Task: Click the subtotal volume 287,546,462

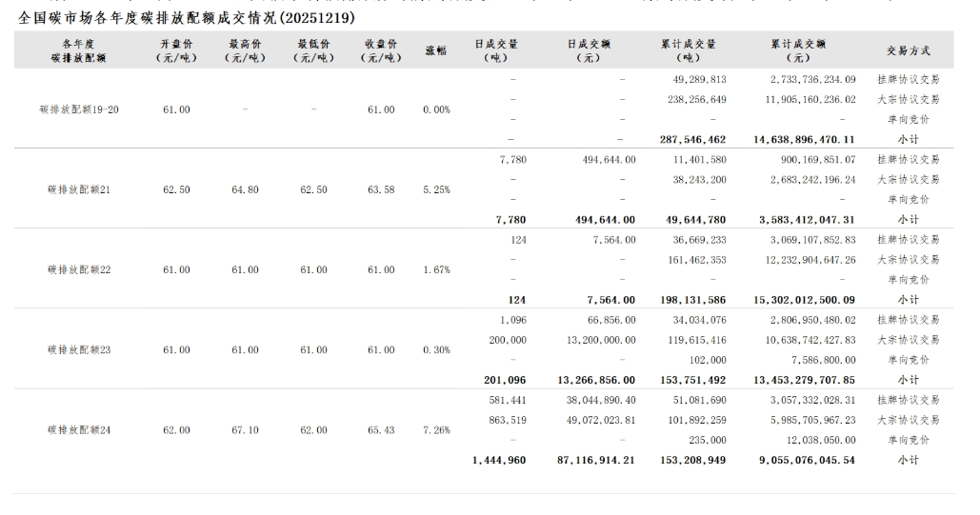Action: (x=692, y=139)
